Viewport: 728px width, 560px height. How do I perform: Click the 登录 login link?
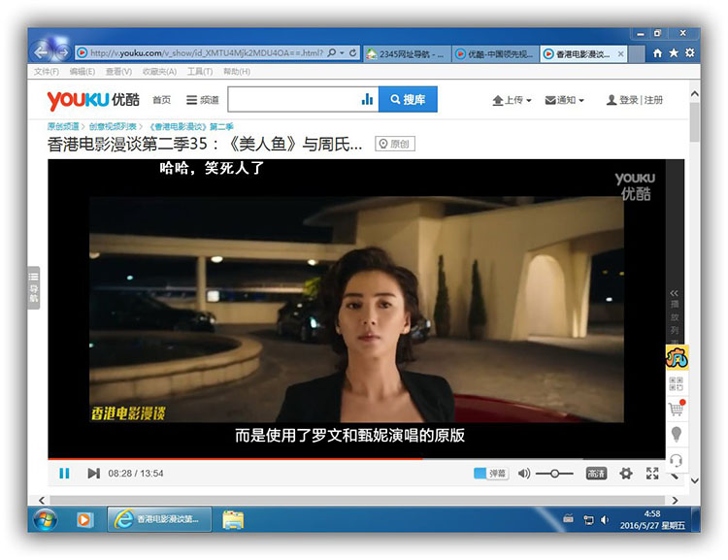tap(629, 100)
